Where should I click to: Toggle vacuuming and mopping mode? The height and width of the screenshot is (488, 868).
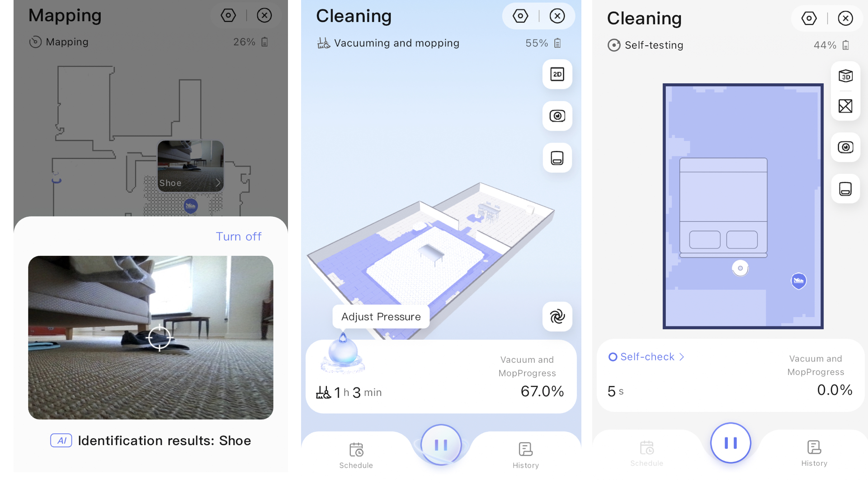click(x=387, y=43)
